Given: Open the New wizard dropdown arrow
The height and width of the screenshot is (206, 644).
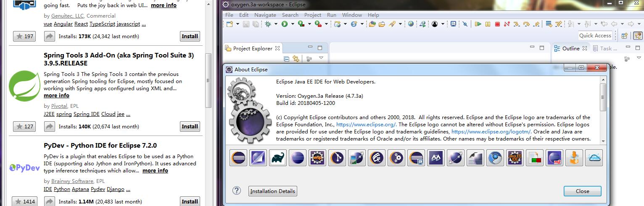Looking at the screenshot, I should (238, 24).
